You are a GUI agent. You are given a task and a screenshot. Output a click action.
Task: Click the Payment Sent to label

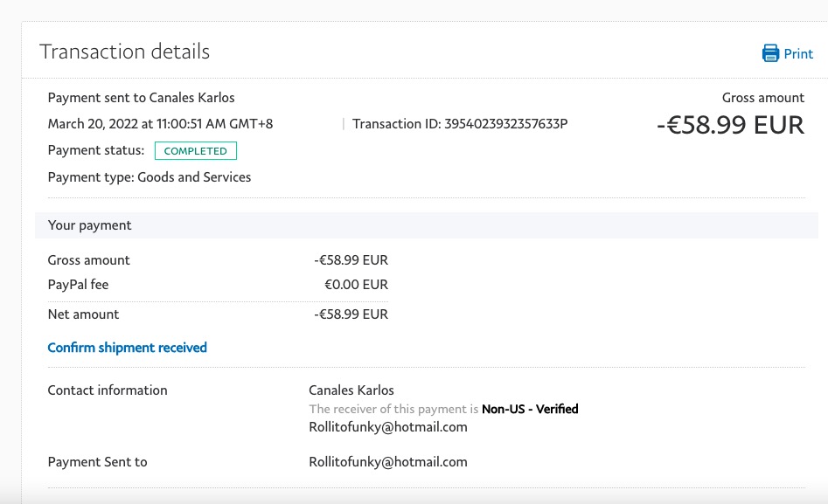(x=97, y=462)
